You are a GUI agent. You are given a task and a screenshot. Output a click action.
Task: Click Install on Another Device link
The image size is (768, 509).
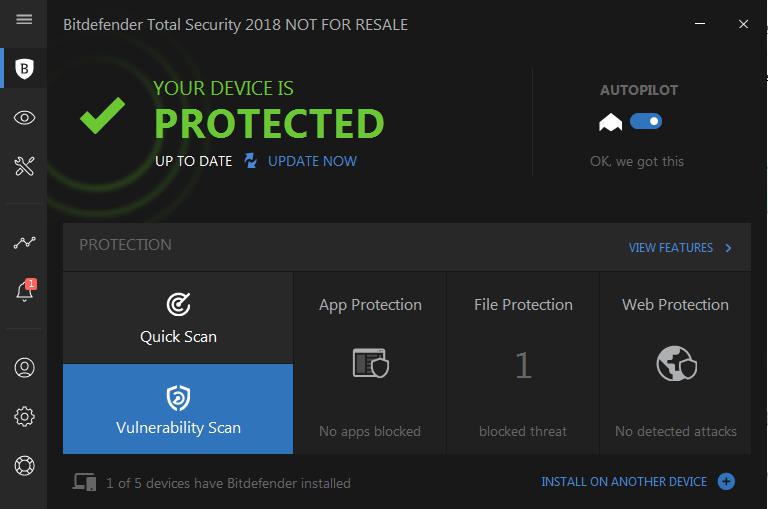coord(624,482)
